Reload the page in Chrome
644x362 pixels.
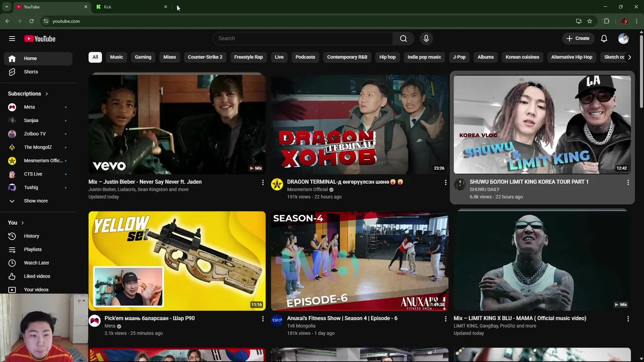pyautogui.click(x=31, y=21)
